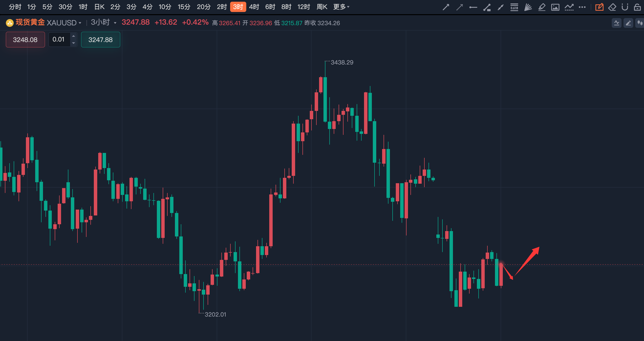Switch to the 4时 timeframe tab

click(x=254, y=7)
